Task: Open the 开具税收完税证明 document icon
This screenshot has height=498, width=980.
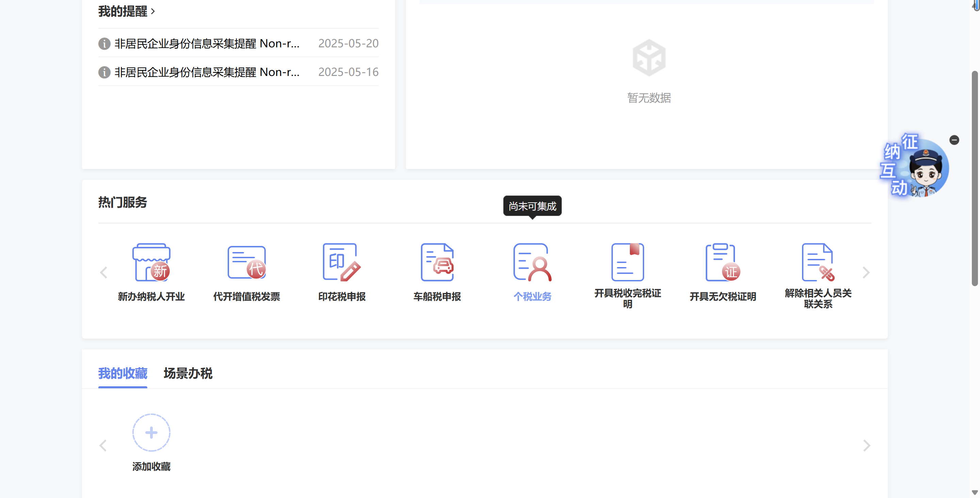Action: click(x=627, y=262)
